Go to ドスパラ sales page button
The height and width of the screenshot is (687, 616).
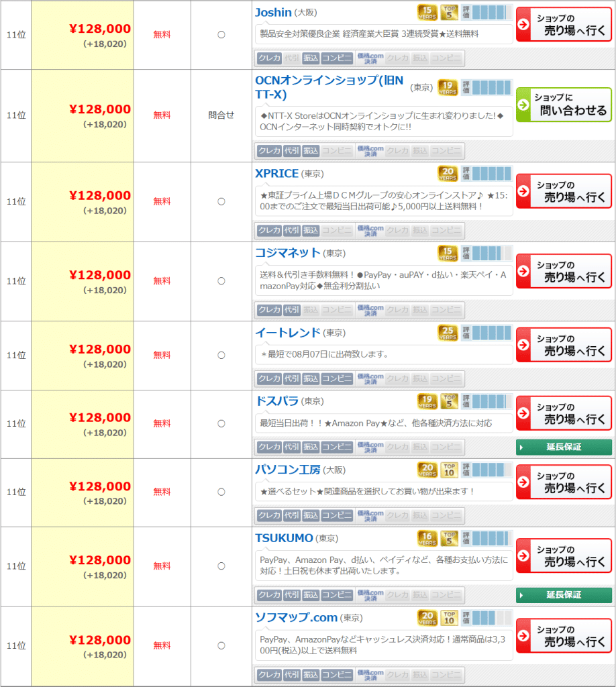tap(564, 413)
